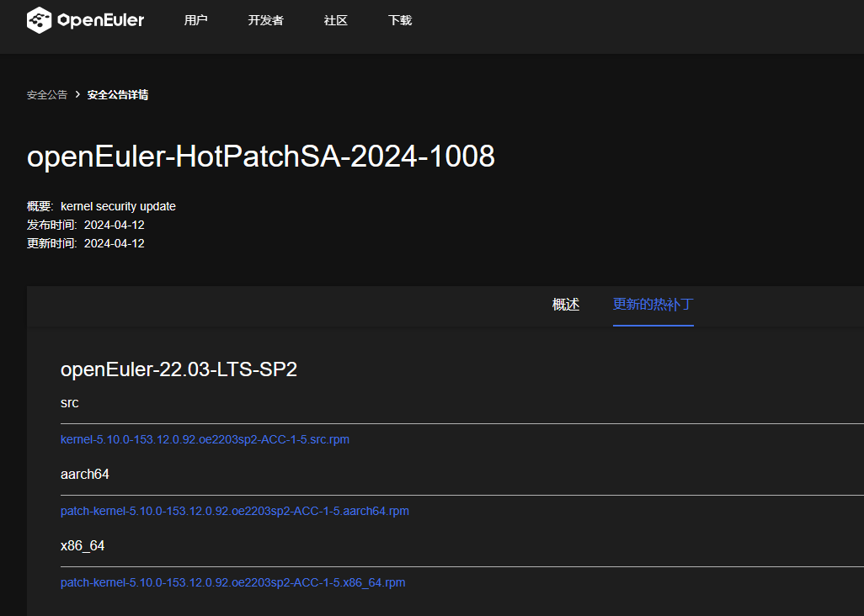
Task: Go back to 安全公告 via breadcrumb
Action: click(x=47, y=95)
